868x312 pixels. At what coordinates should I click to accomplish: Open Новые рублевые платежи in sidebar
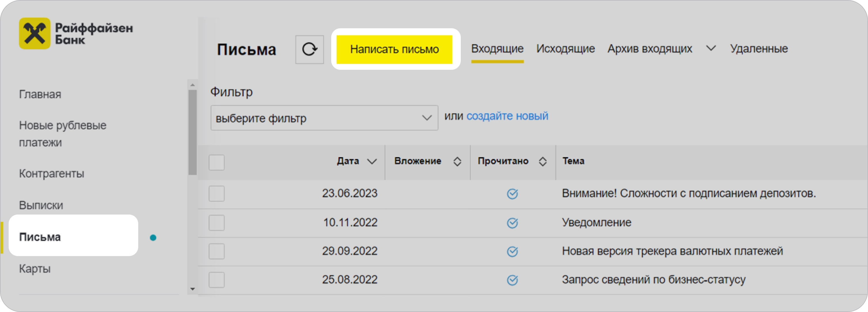click(63, 134)
